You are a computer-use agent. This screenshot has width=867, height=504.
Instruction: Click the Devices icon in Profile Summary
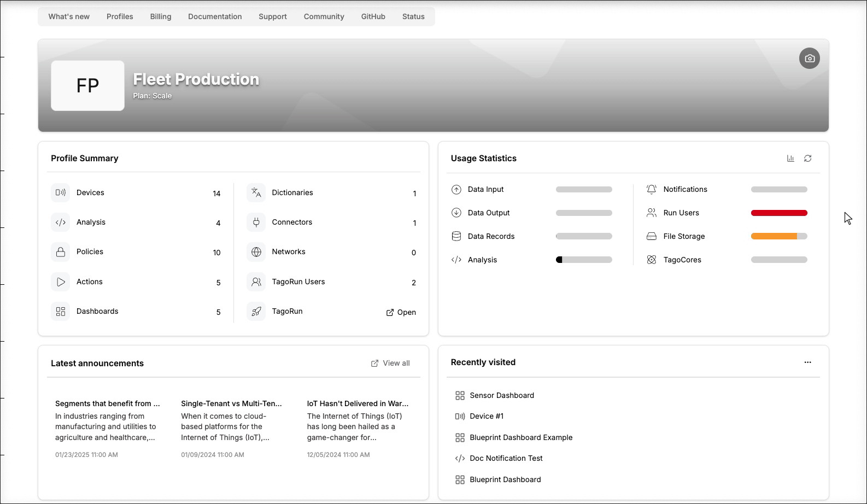(x=61, y=192)
